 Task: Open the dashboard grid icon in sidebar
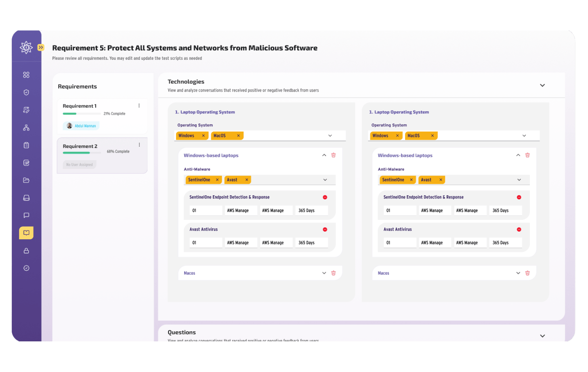tap(26, 75)
